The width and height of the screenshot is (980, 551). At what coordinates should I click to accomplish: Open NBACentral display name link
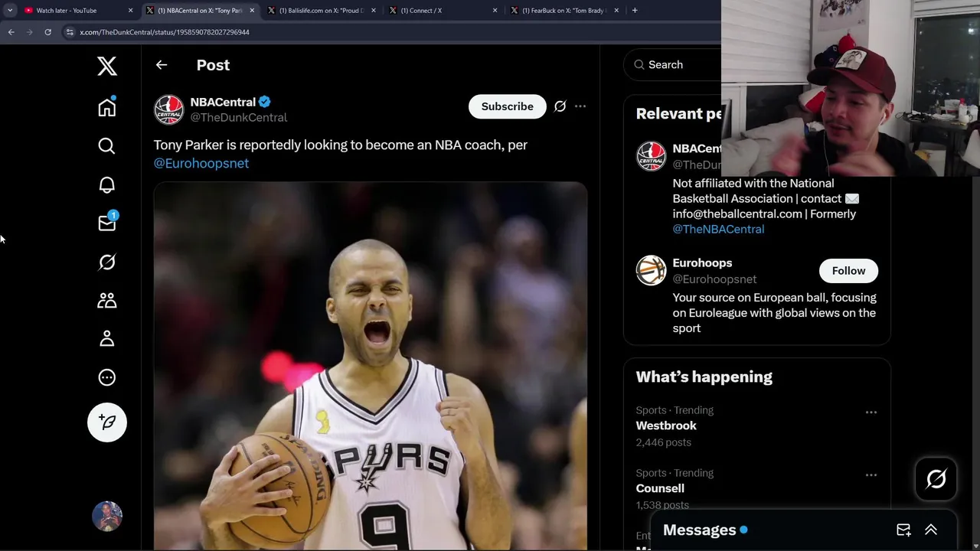pos(223,102)
